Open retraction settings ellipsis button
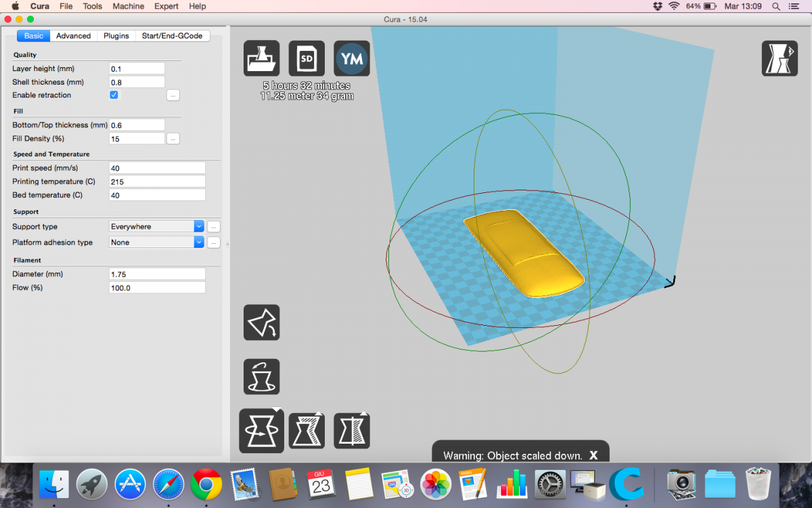 tap(173, 96)
